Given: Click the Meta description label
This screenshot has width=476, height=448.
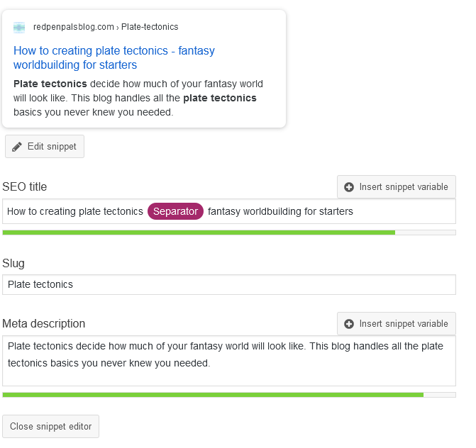Looking at the screenshot, I should pyautogui.click(x=43, y=324).
